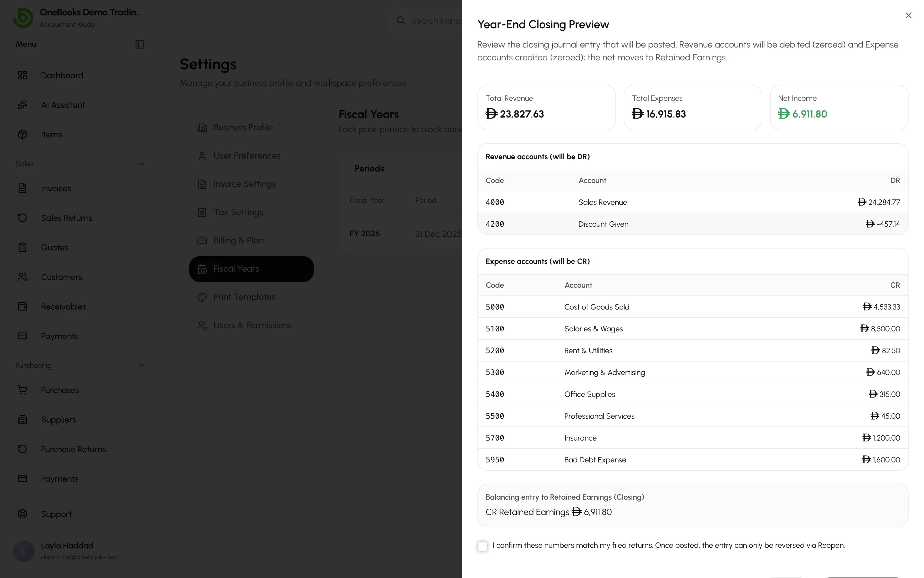Click the Dashboard icon in sidebar
This screenshot has height=578, width=924.
[x=22, y=75]
